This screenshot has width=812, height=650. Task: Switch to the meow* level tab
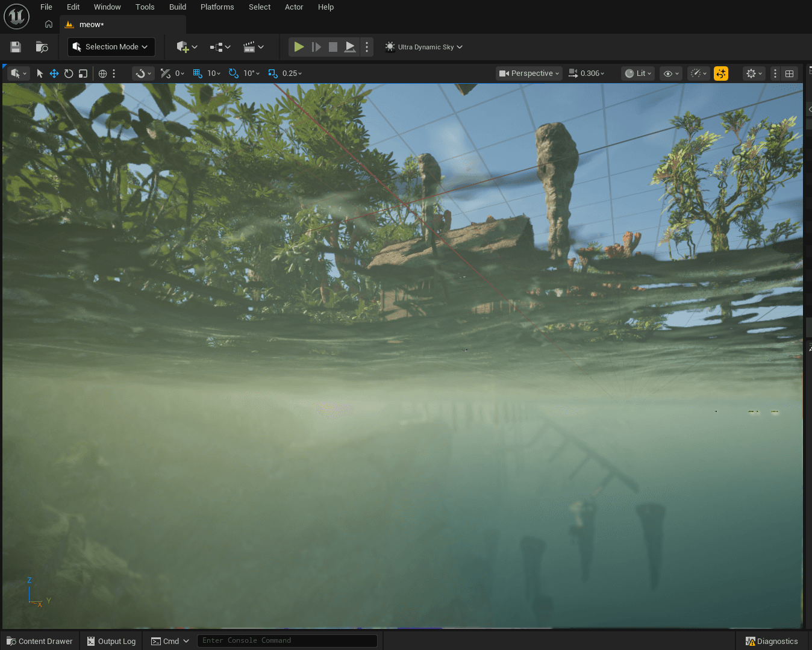click(x=122, y=25)
